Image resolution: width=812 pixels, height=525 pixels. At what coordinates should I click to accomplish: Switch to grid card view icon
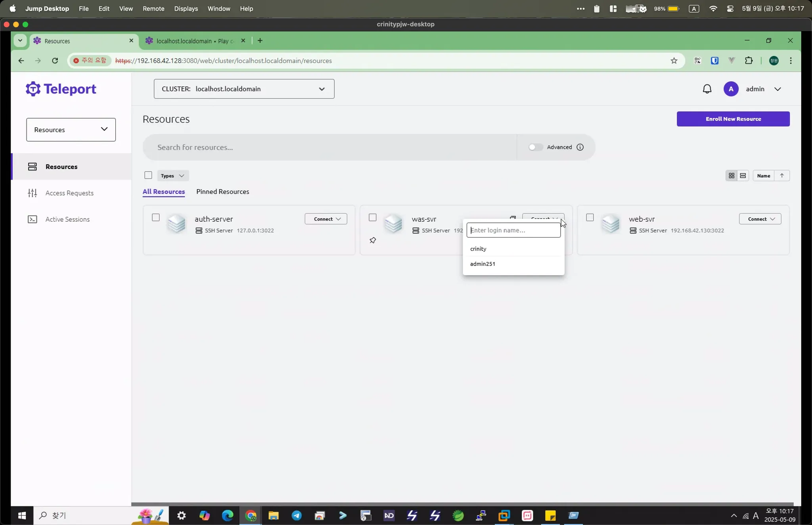pyautogui.click(x=732, y=176)
